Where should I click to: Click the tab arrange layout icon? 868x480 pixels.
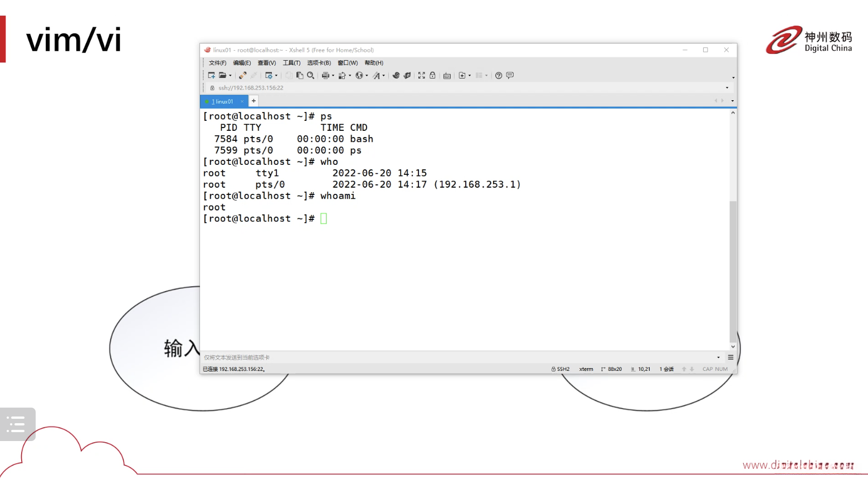click(x=479, y=75)
